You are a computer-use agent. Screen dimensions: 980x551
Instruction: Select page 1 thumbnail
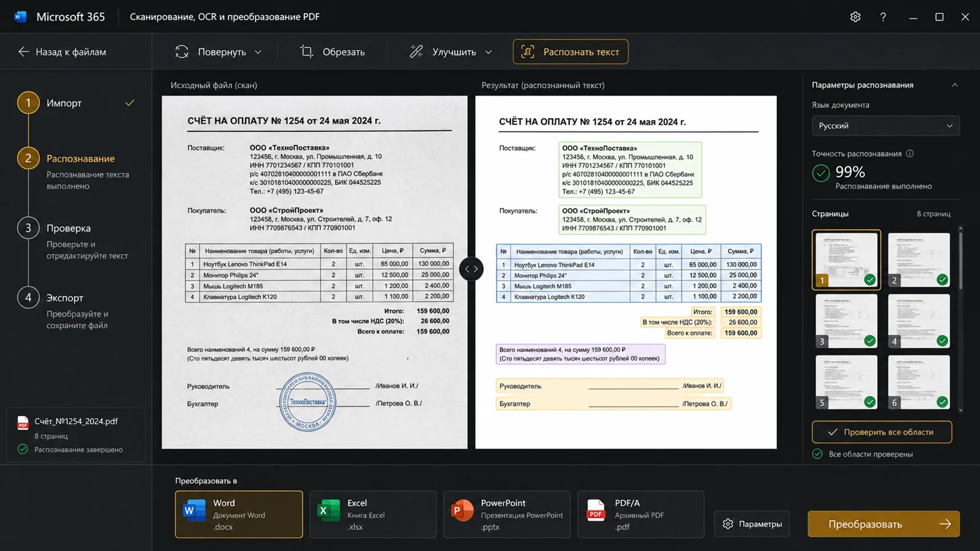(x=846, y=260)
